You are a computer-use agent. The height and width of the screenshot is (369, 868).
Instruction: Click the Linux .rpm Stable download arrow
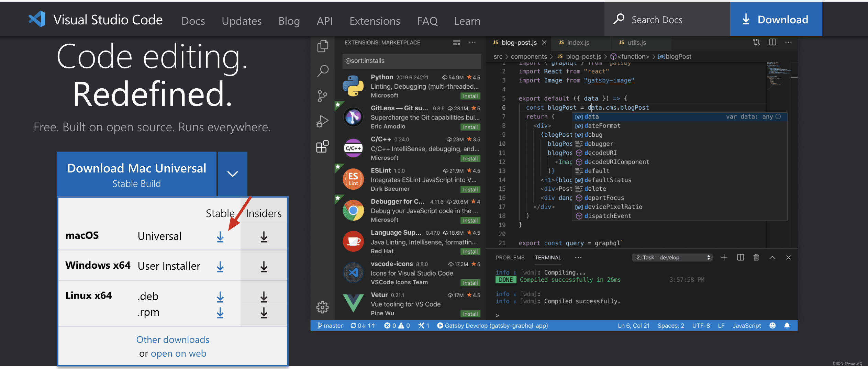(220, 313)
